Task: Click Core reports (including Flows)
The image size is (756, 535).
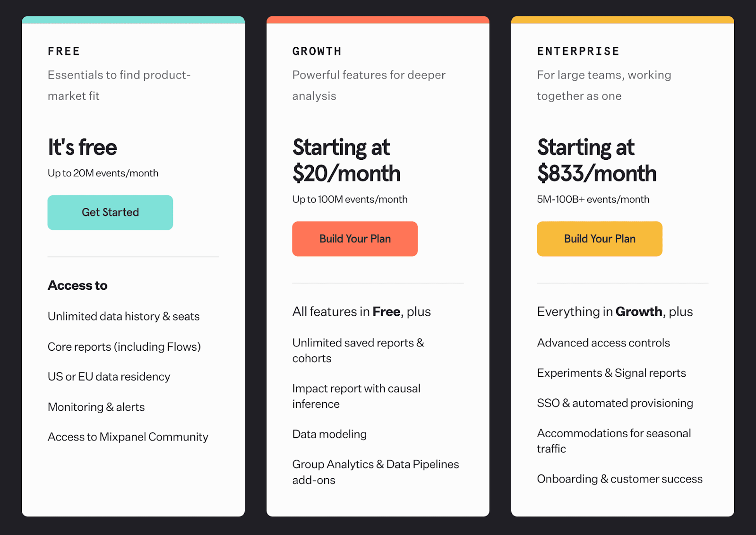Action: coord(124,346)
